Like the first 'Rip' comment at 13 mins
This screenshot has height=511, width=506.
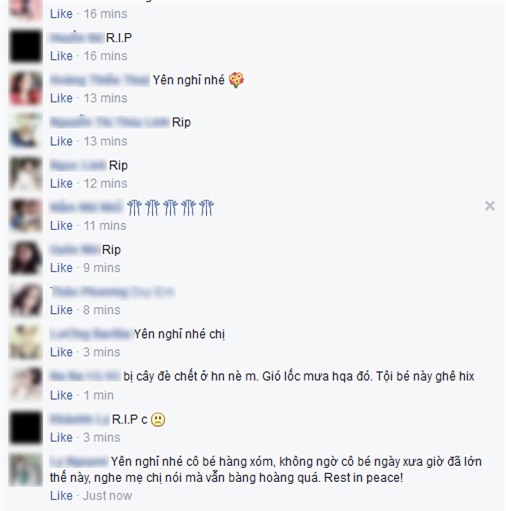point(61,141)
